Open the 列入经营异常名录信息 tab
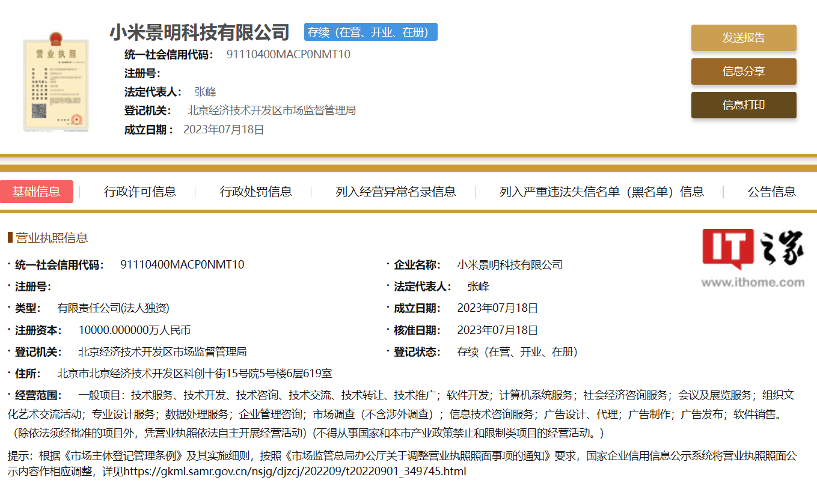The image size is (817, 504). [396, 192]
